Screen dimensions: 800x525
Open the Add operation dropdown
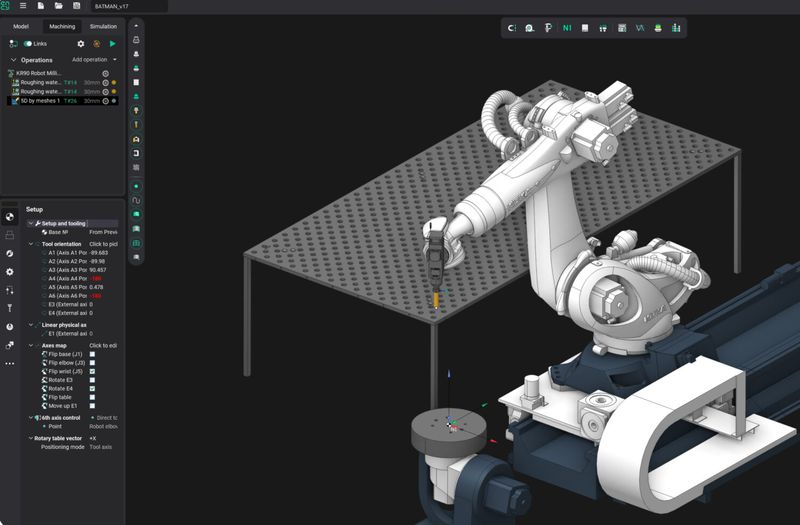tap(94, 60)
